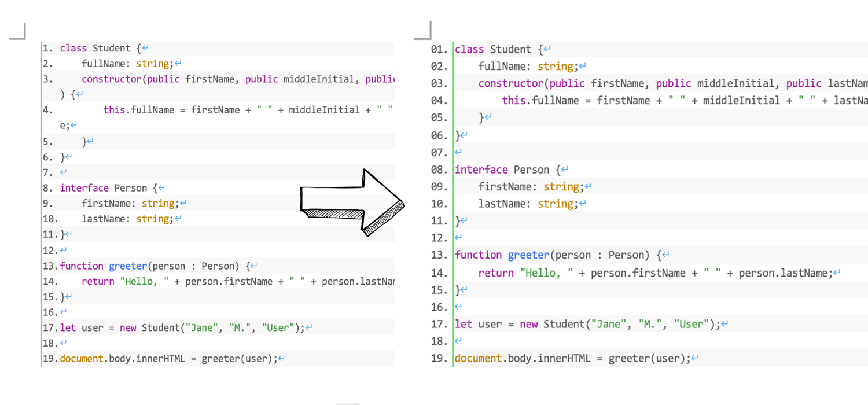
Task: Click line number '07.'
Action: point(440,153)
